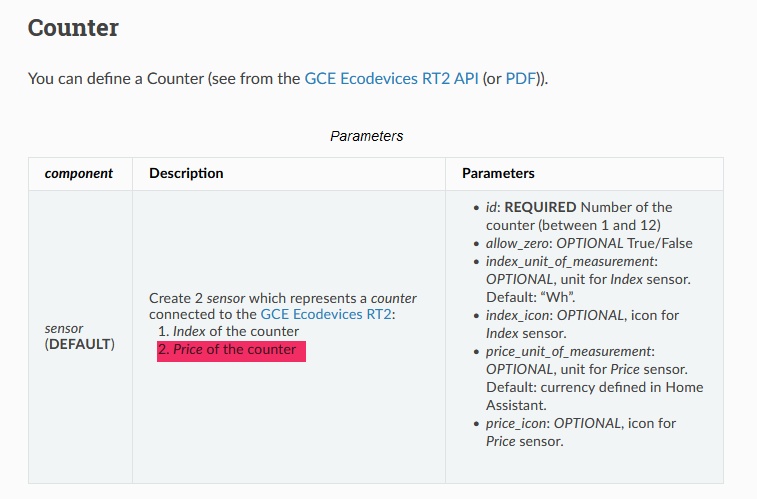Click the bold DEFAULT label under sensor
Screen dimensions: 757x499
[80, 344]
